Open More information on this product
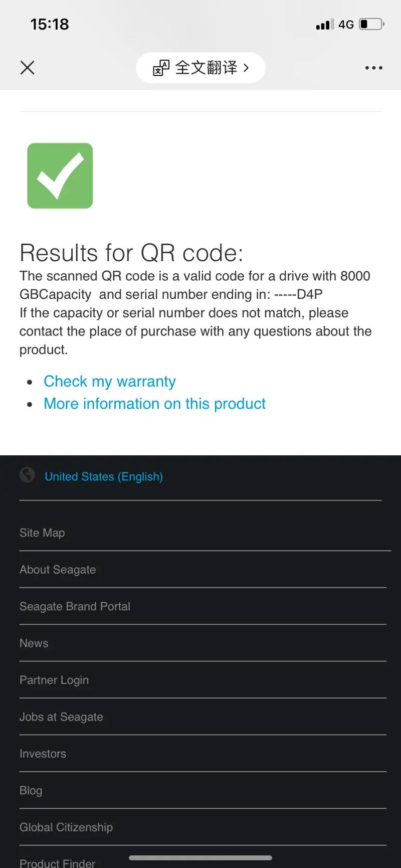Screen dimensions: 401x868 pos(154,404)
